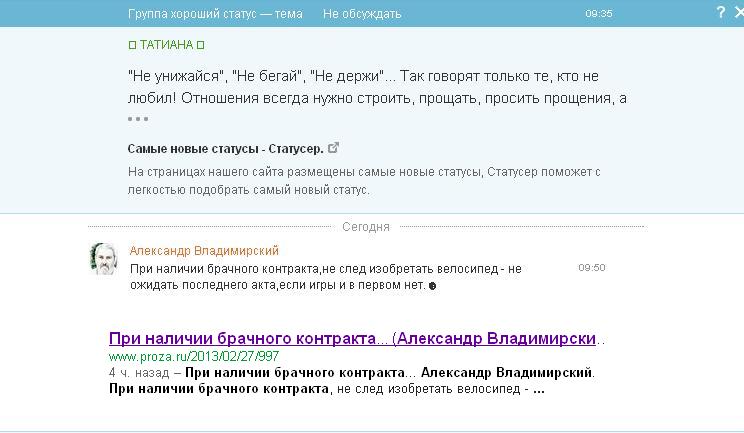Open search result 'При наличии брачного контракта...'
This screenshot has width=744, height=433.
coord(353,339)
